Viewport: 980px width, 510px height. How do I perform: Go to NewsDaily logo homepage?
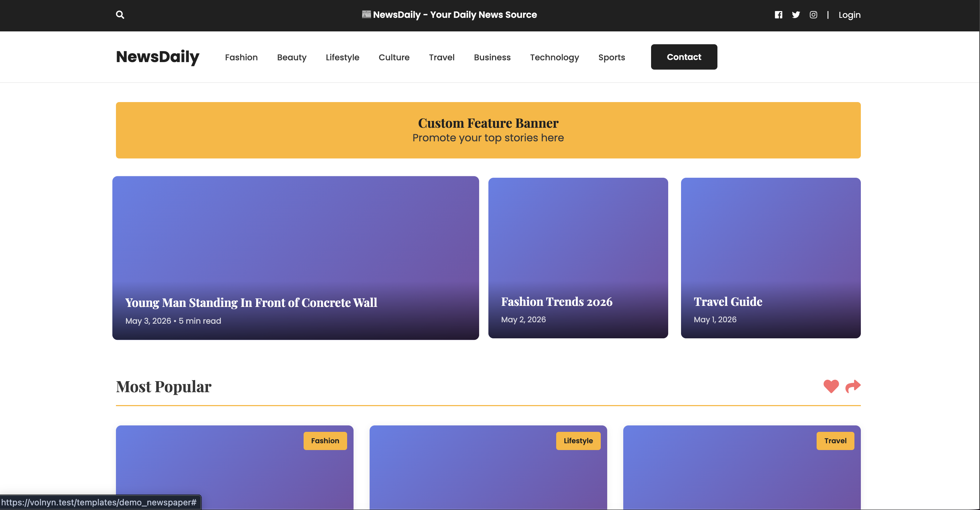[157, 57]
